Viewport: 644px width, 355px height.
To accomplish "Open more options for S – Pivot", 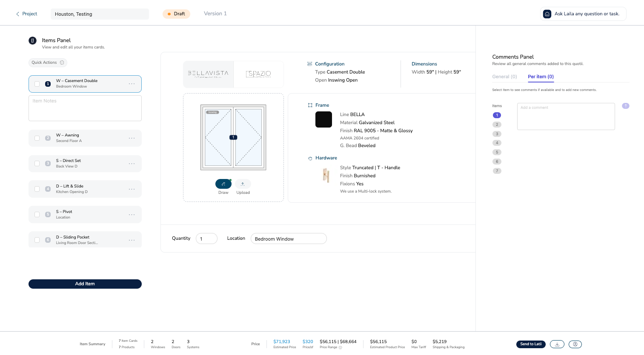I will (x=132, y=215).
